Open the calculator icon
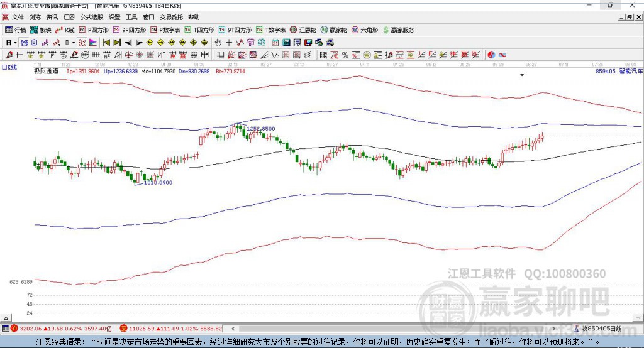 click(x=286, y=43)
